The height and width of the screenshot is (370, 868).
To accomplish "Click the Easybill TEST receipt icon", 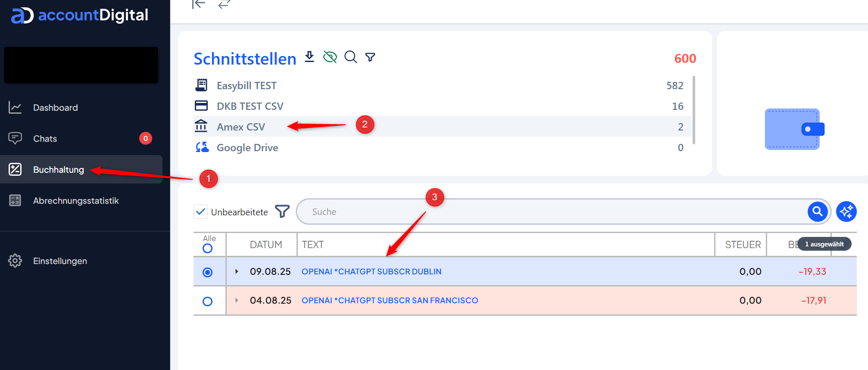I will coord(201,85).
